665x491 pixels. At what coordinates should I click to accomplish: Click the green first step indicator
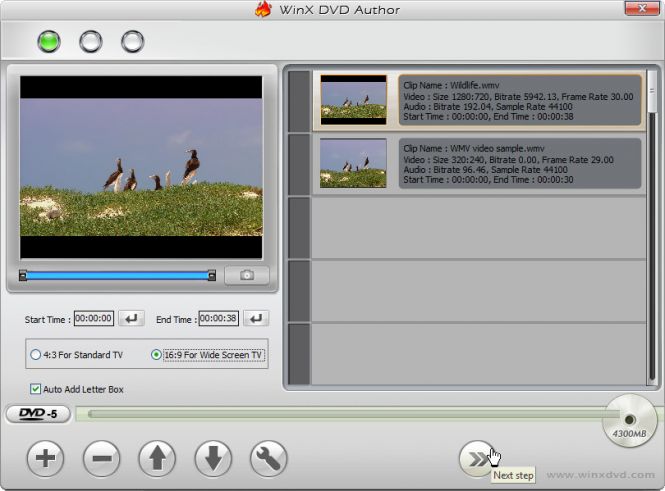(48, 42)
